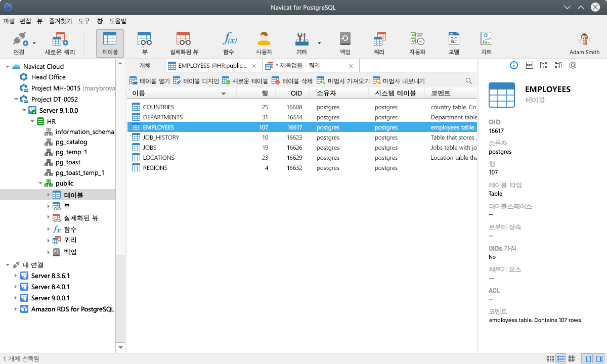Open the Automation toolbar icon

417,43
